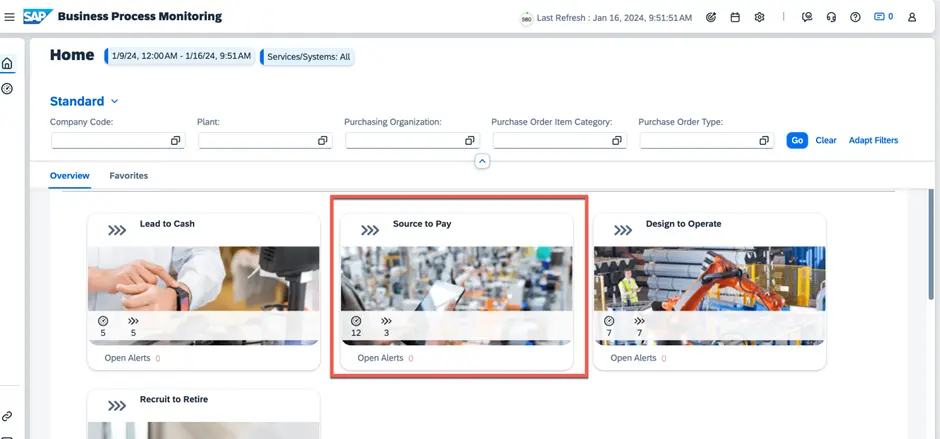This screenshot has width=940, height=439.
Task: Open the user profile icon
Action: (912, 17)
